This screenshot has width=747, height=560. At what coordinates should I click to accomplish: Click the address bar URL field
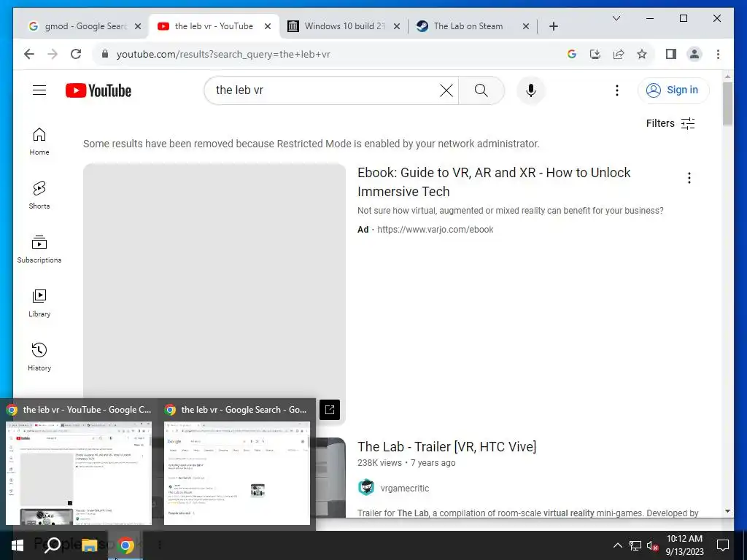[x=329, y=54]
